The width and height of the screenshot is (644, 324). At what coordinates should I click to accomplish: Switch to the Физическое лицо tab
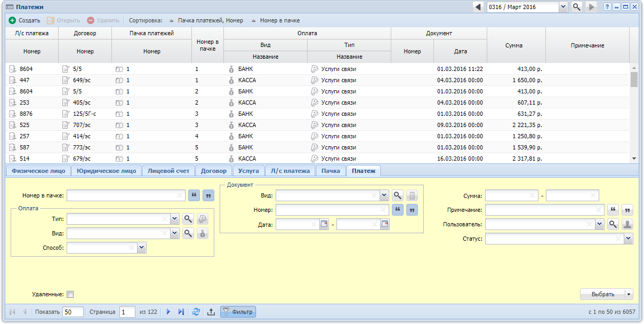pyautogui.click(x=38, y=171)
